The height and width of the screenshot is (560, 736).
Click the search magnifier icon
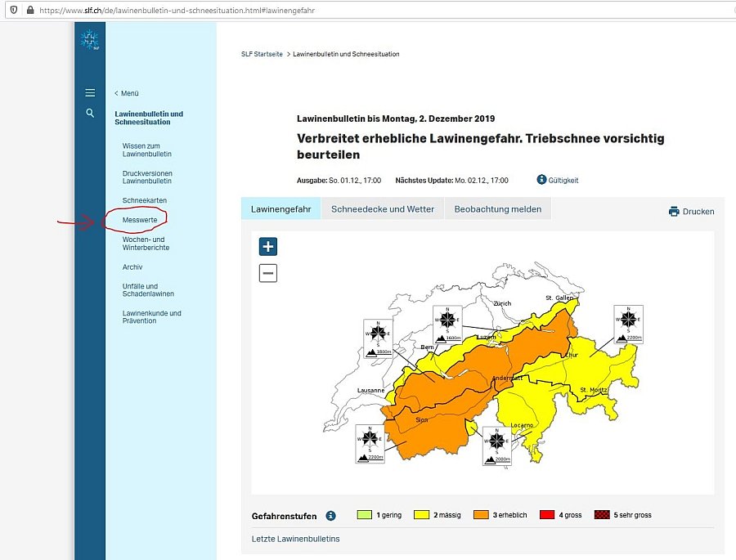(x=90, y=113)
